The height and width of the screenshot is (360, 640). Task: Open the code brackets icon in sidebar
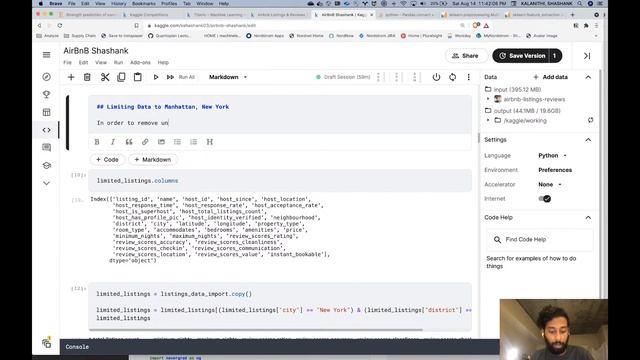47,130
